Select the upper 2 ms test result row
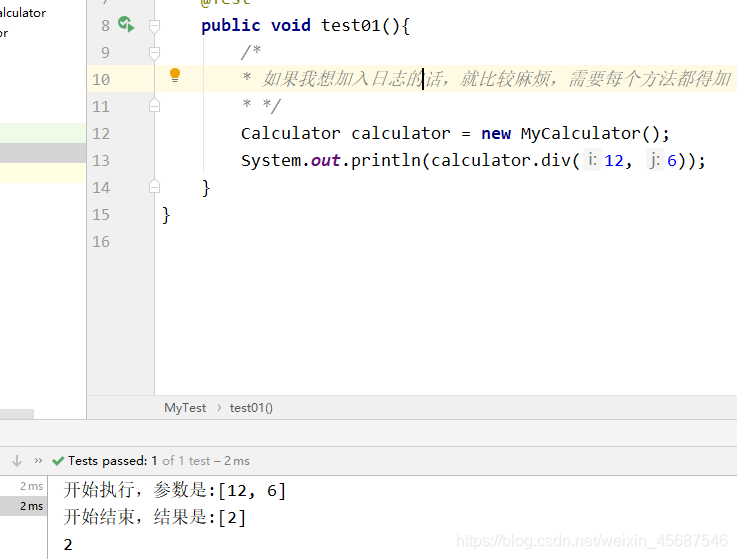This screenshot has width=737, height=559. pyautogui.click(x=24, y=486)
